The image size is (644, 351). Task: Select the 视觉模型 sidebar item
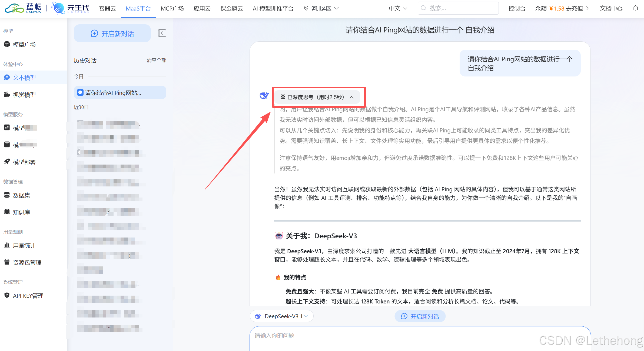pyautogui.click(x=34, y=95)
